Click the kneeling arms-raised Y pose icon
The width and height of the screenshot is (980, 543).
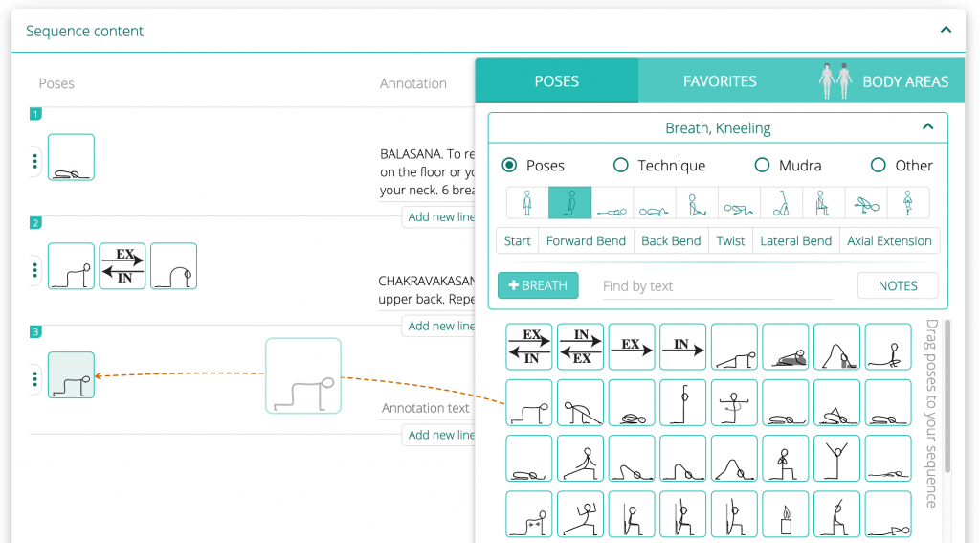click(x=836, y=459)
